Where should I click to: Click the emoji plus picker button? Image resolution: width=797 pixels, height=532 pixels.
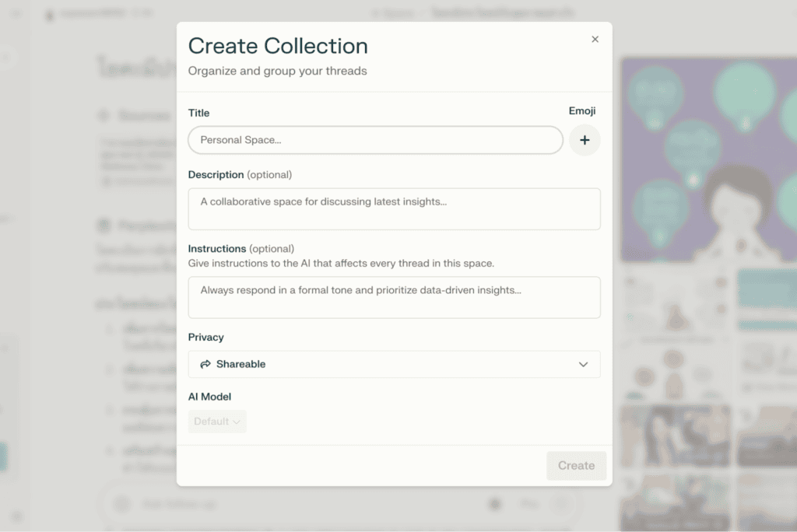(585, 140)
